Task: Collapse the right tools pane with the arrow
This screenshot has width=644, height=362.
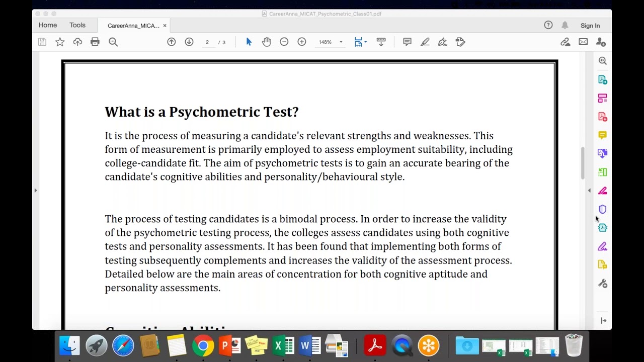Action: tap(603, 321)
